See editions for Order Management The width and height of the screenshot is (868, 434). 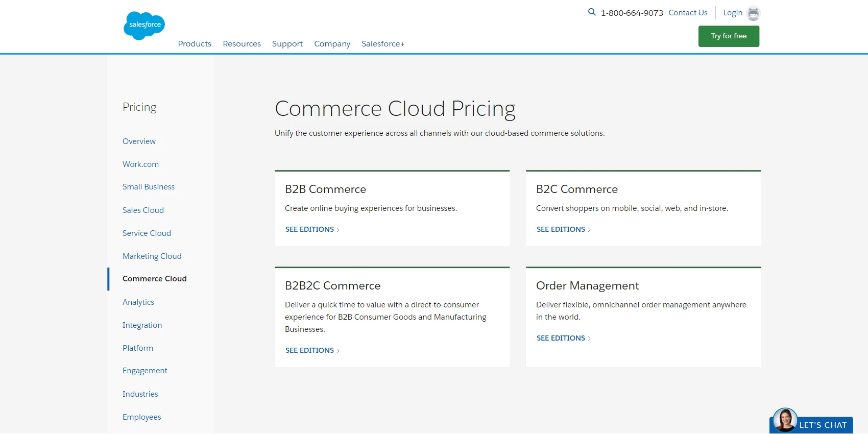[564, 339]
